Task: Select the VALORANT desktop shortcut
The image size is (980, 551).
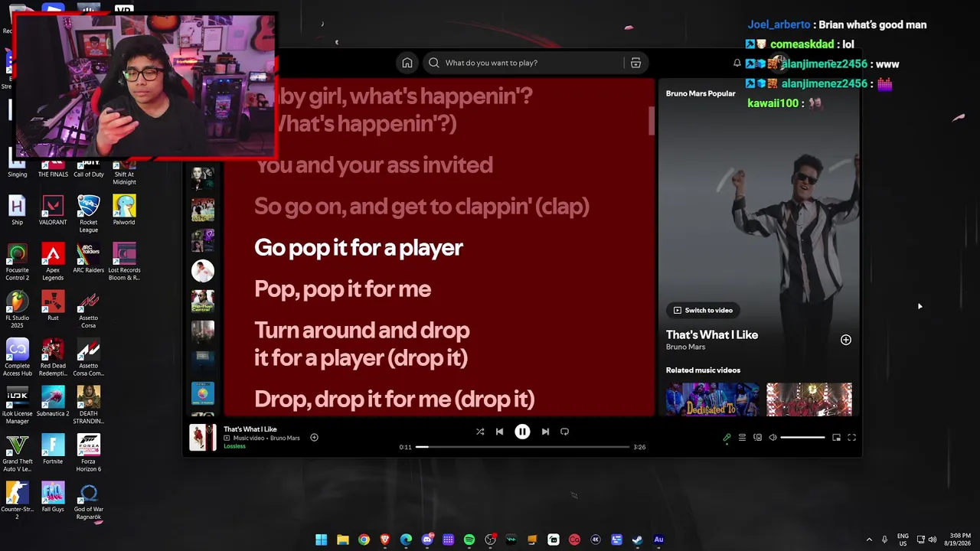Action: [x=53, y=210]
